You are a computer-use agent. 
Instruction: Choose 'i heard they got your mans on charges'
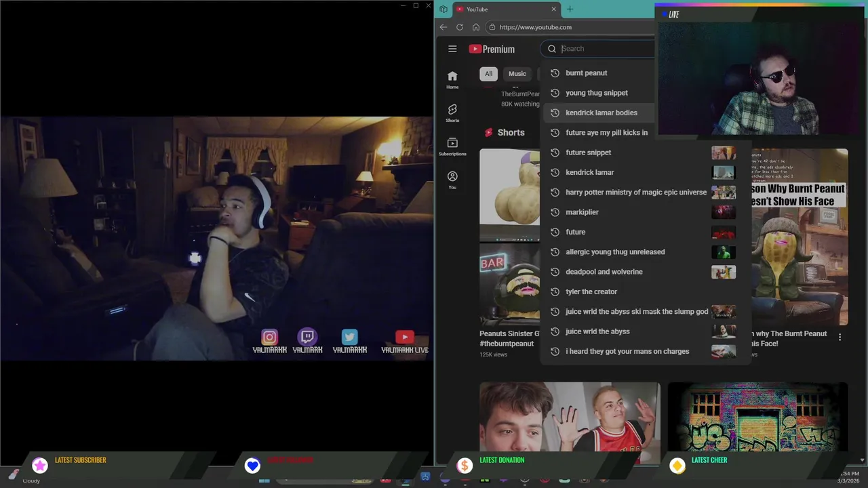click(627, 351)
